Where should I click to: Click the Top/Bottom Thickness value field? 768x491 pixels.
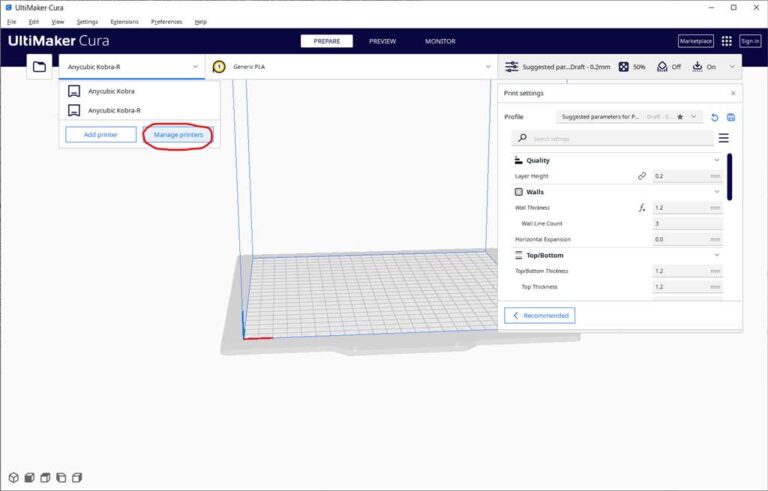687,271
